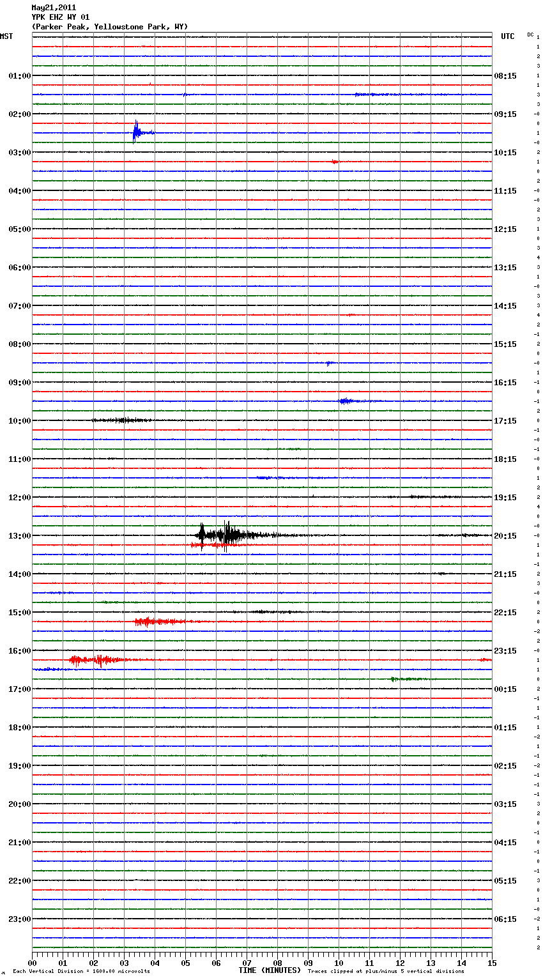
Task: Click the MST time zone label
Action: pos(6,36)
